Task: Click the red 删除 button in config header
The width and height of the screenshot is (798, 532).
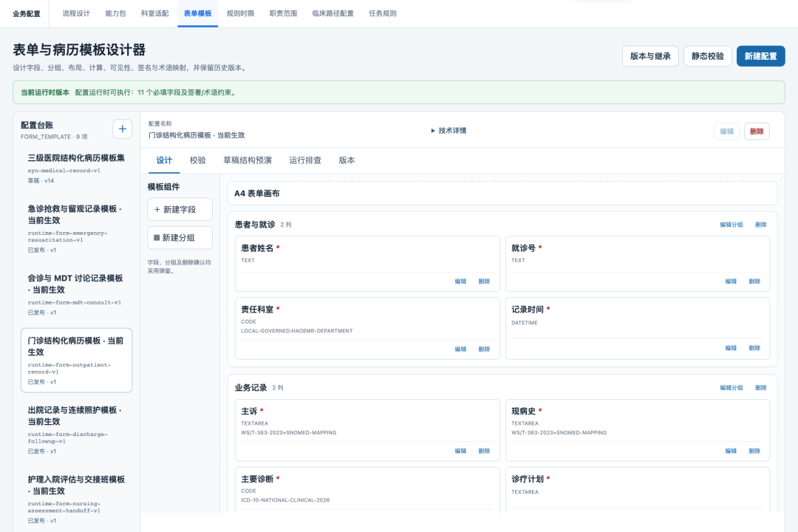Action: (757, 132)
